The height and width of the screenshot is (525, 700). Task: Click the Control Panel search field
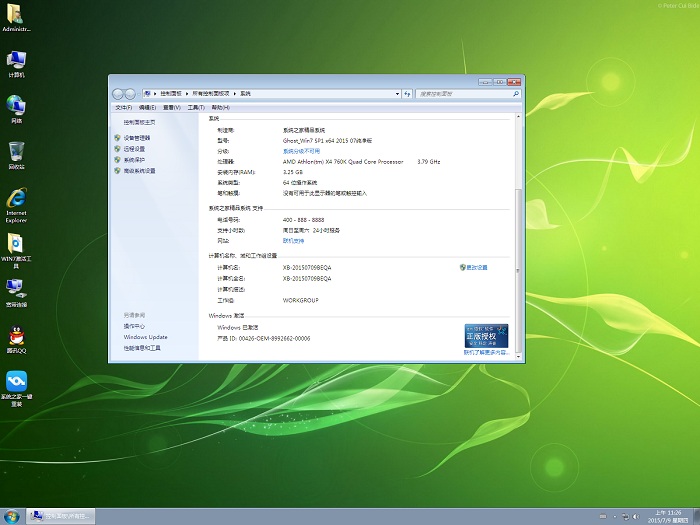[456, 93]
